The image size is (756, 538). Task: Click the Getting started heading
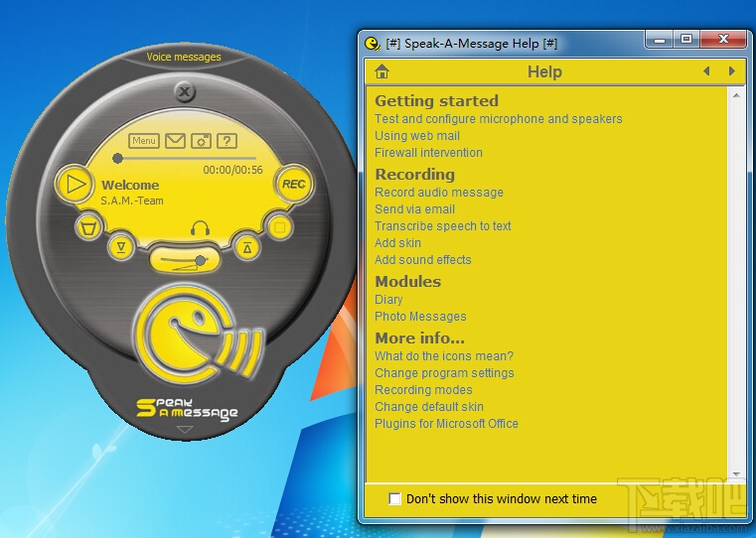pos(436,100)
